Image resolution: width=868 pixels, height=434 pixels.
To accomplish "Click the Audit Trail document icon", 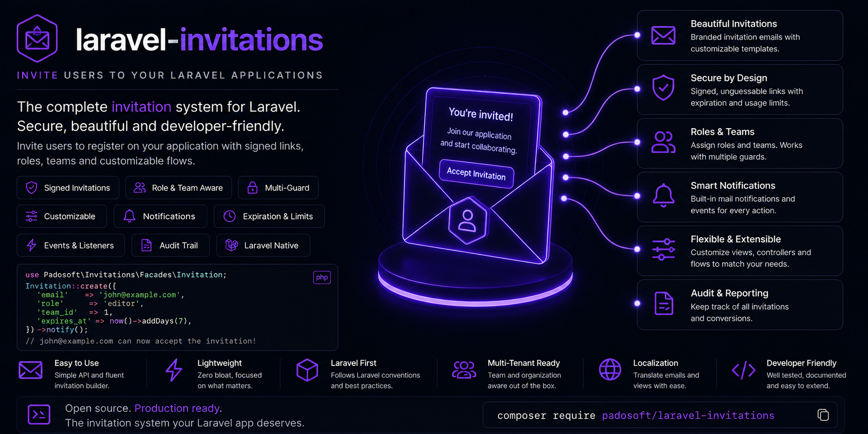I will (146, 245).
